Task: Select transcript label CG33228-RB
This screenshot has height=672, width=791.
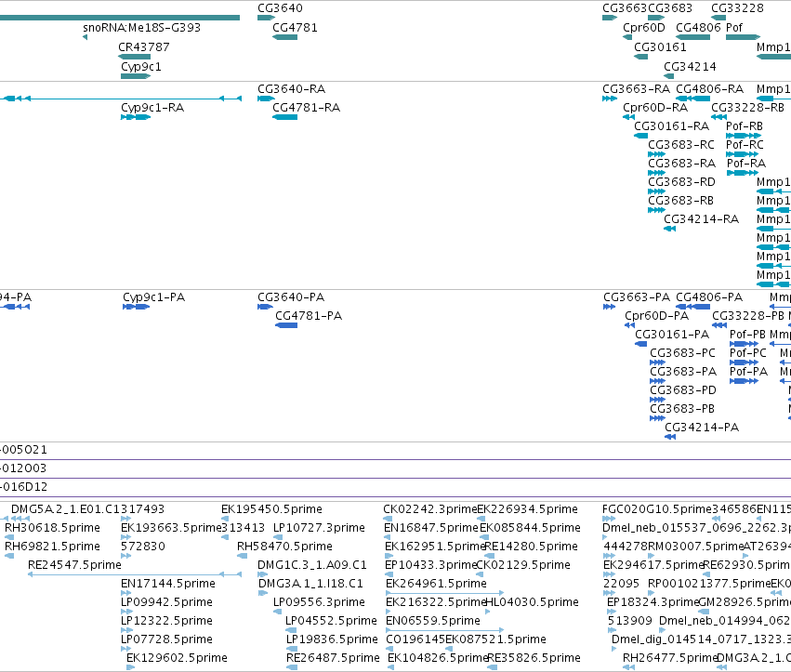Action: (x=747, y=108)
